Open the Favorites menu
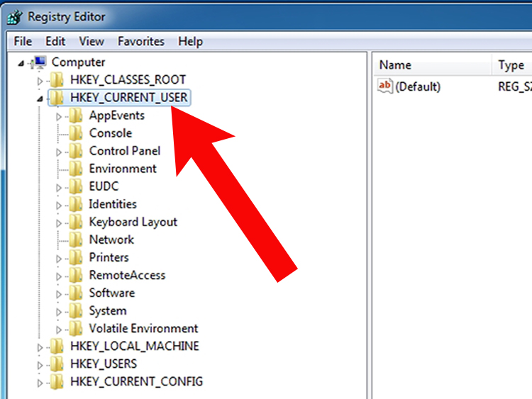The height and width of the screenshot is (399, 532). pyautogui.click(x=141, y=41)
